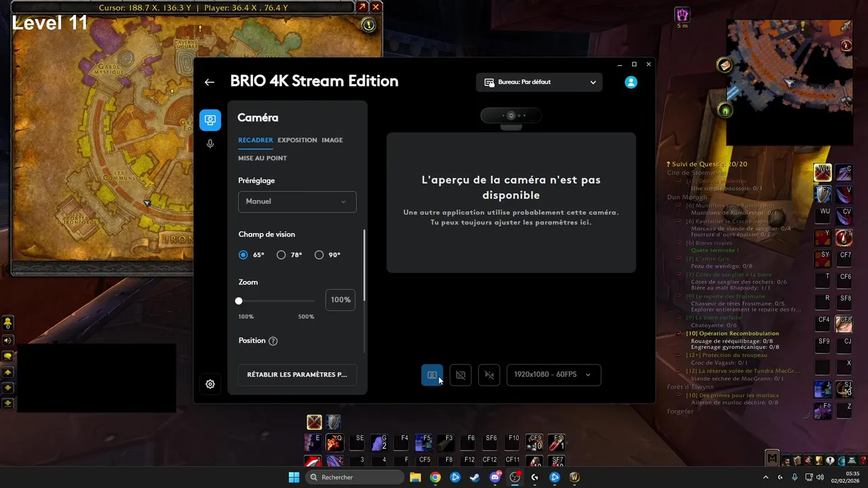Screen dimensions: 868x488
Task: Collapse the Opération Recombobulation quest
Action: [679, 333]
